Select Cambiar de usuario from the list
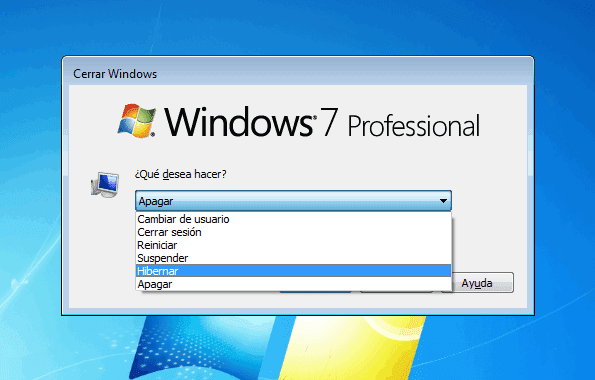 click(x=293, y=219)
